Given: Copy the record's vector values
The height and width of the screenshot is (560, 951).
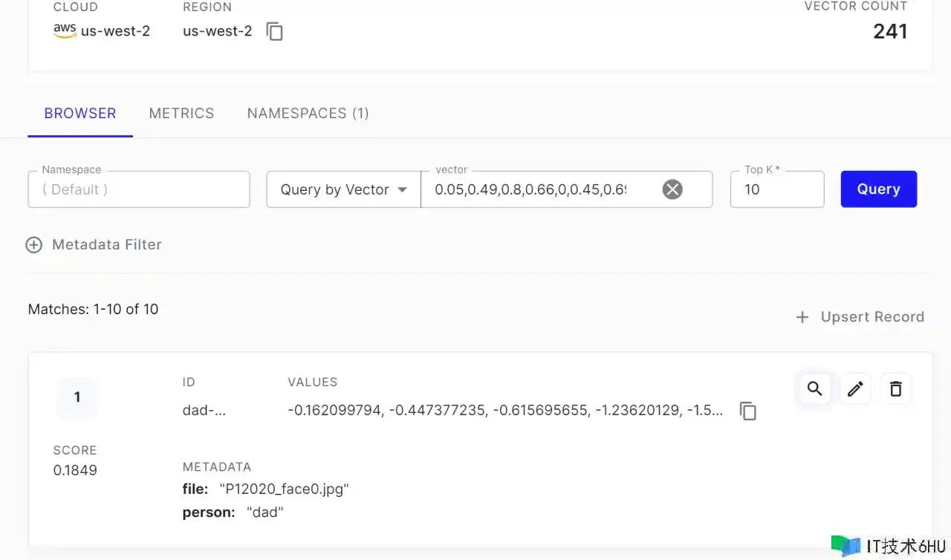Looking at the screenshot, I should (x=748, y=411).
